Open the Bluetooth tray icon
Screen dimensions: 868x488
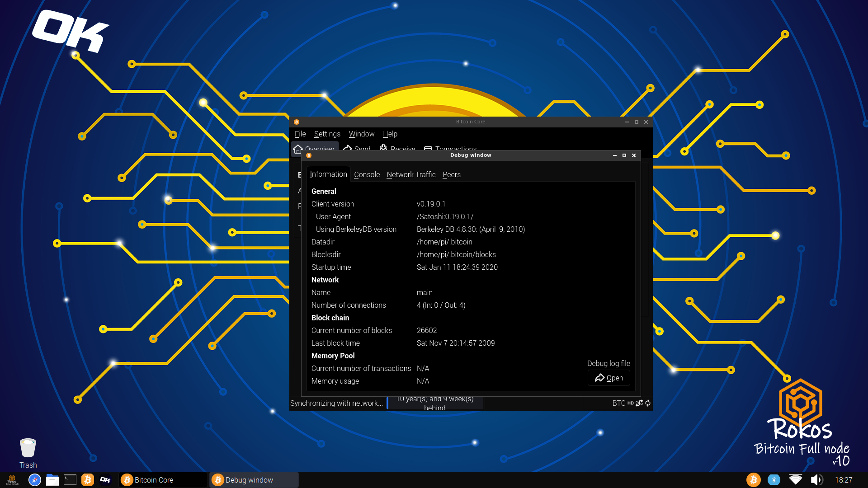pos(774,480)
